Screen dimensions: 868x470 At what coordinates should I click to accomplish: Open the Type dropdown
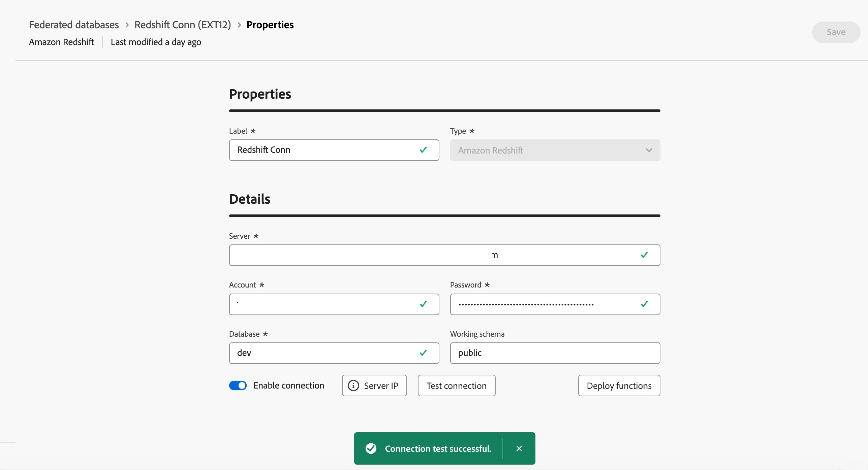(x=555, y=150)
